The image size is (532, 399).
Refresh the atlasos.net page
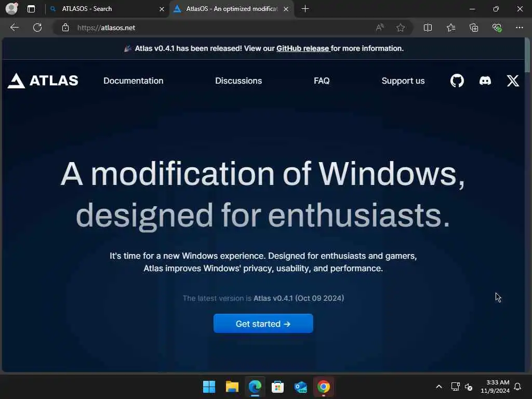coord(37,28)
